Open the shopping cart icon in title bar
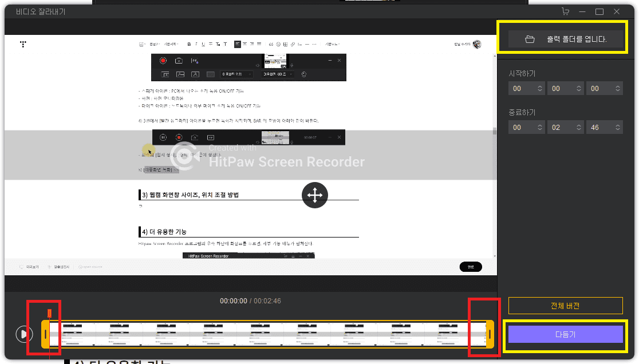The image size is (639, 364). point(565,11)
